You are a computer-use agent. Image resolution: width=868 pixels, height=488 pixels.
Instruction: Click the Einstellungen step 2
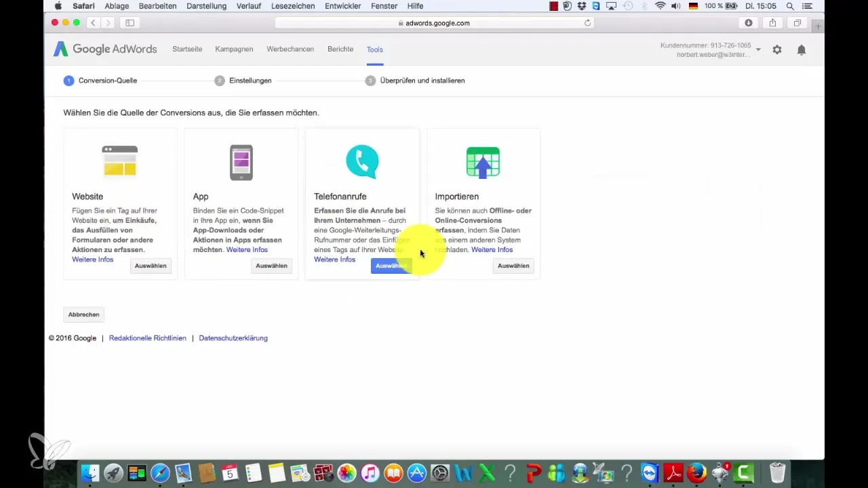point(243,81)
